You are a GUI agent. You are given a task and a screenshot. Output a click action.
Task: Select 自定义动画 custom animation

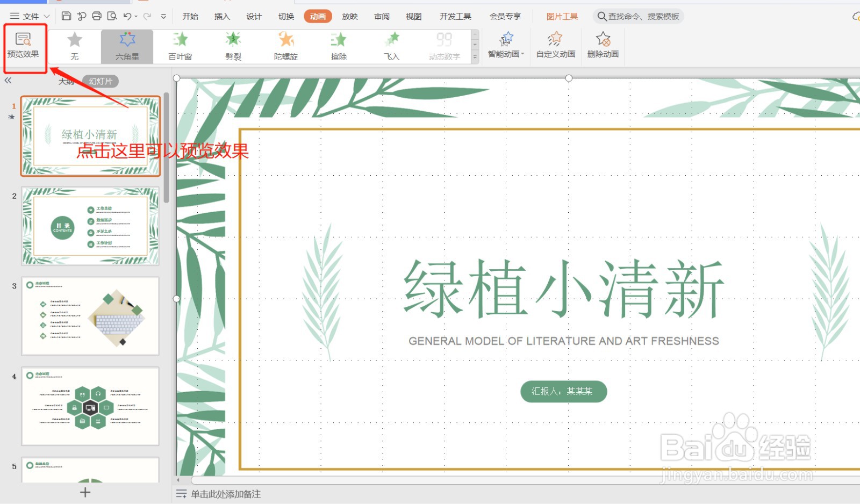[555, 46]
